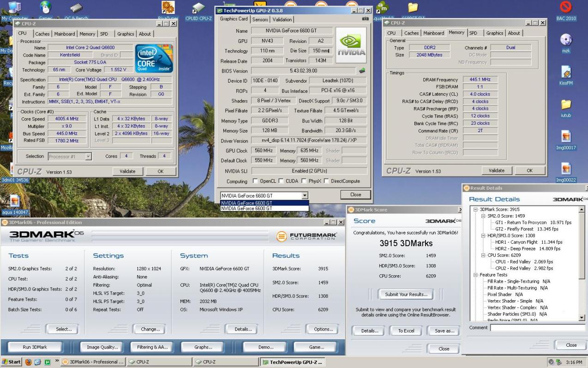Click Close button in GPU-Z window
Screen dimensions: 588x368
[x=355, y=194]
